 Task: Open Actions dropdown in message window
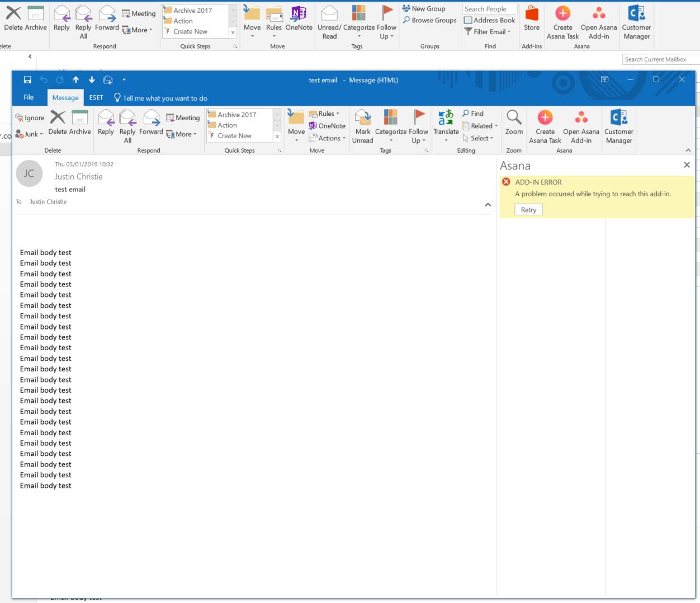(x=327, y=138)
